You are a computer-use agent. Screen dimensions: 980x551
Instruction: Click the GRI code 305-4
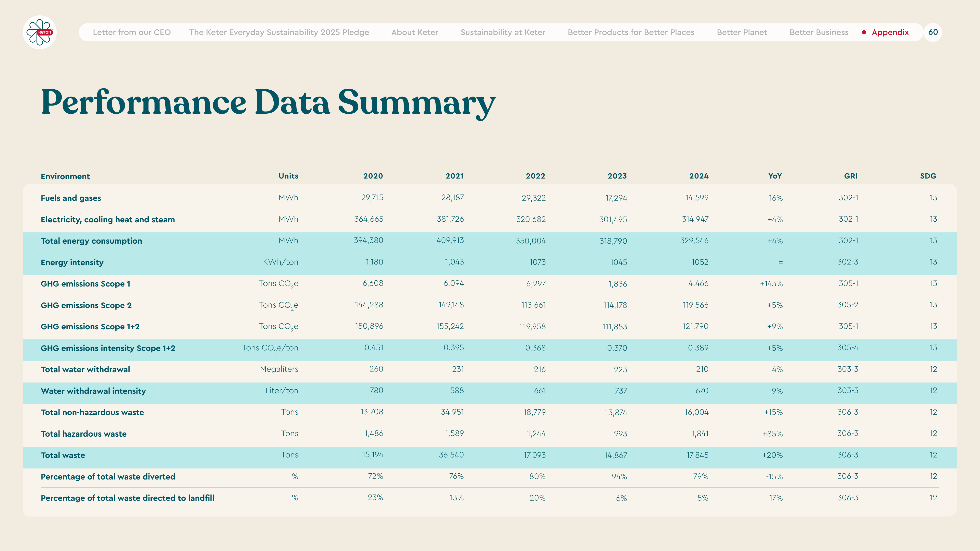coord(848,347)
